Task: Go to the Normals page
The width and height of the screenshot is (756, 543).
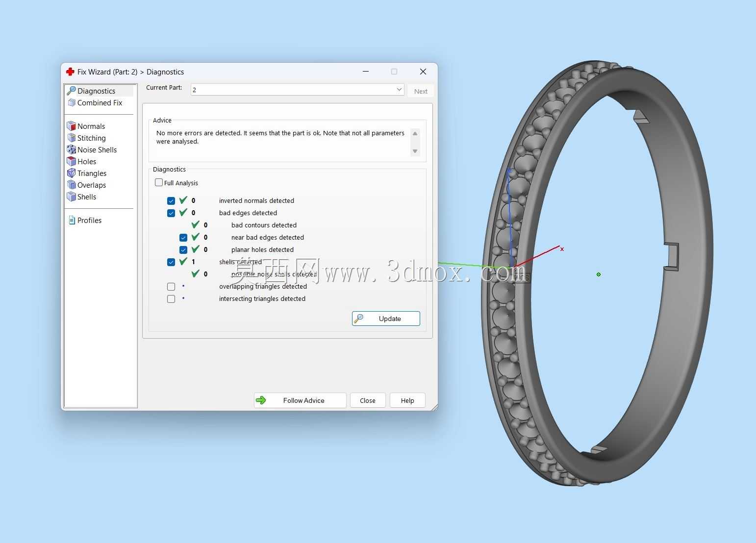Action: click(91, 126)
